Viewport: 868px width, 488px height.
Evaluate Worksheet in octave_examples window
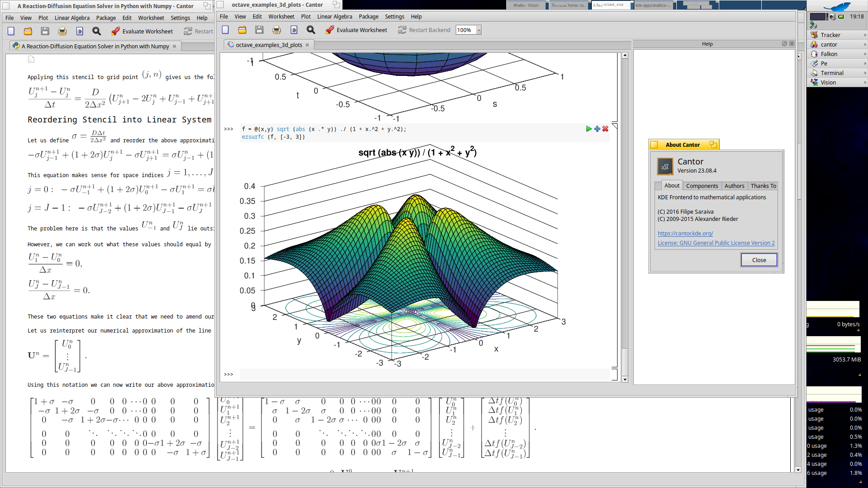click(356, 30)
